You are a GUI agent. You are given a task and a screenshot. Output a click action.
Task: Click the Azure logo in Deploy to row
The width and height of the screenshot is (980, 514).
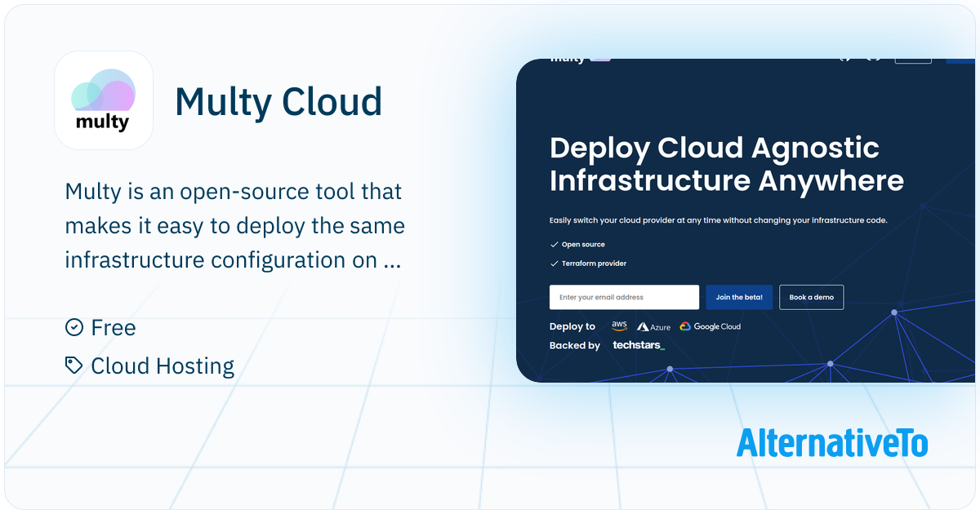[654, 326]
